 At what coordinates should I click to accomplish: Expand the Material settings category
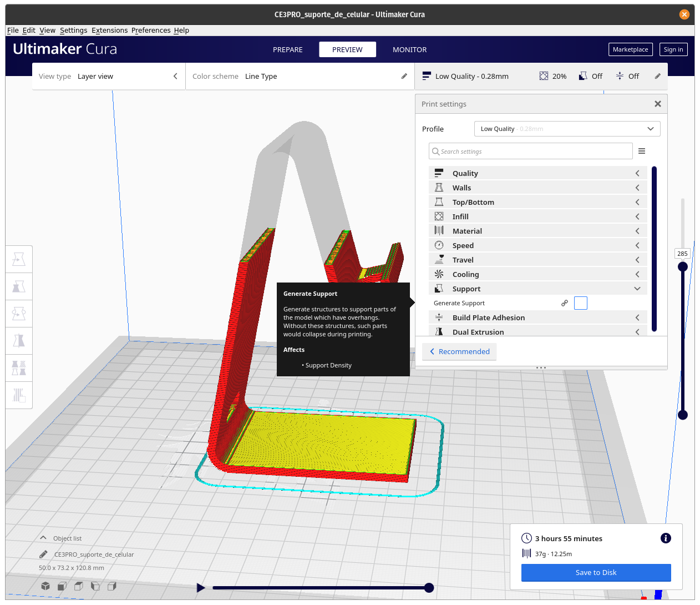(537, 231)
